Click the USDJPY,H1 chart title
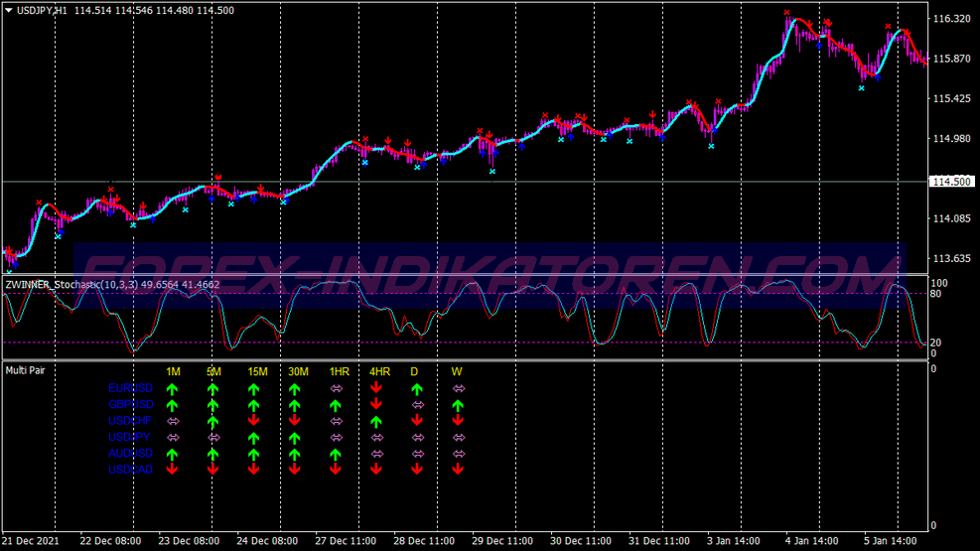 [x=42, y=11]
